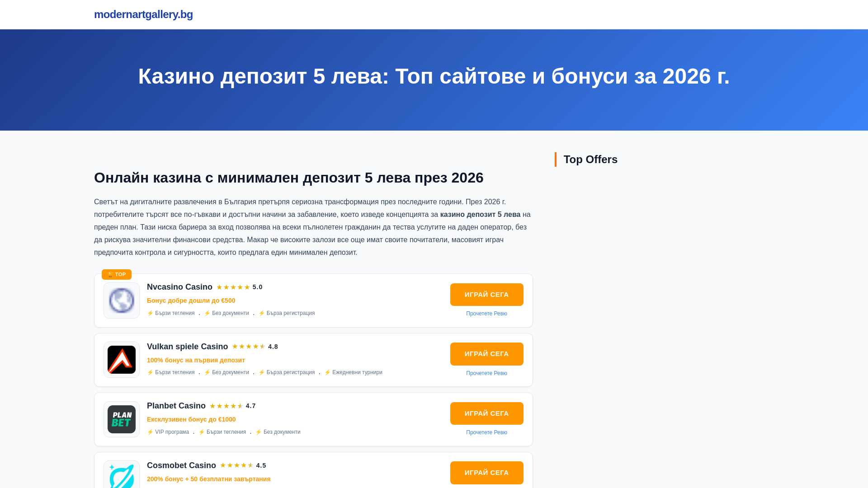Click bonus text 'Бонус добре дошли до €500'

click(191, 300)
